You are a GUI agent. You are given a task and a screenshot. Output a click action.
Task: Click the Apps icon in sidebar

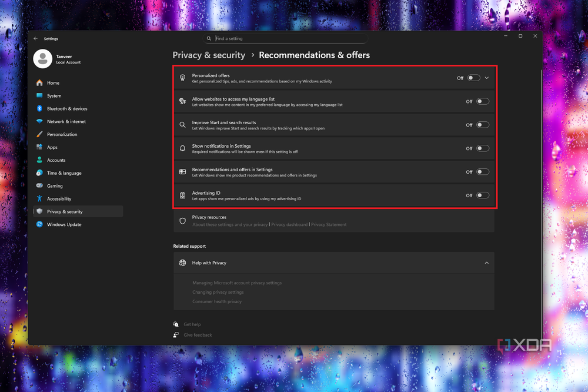pos(39,147)
